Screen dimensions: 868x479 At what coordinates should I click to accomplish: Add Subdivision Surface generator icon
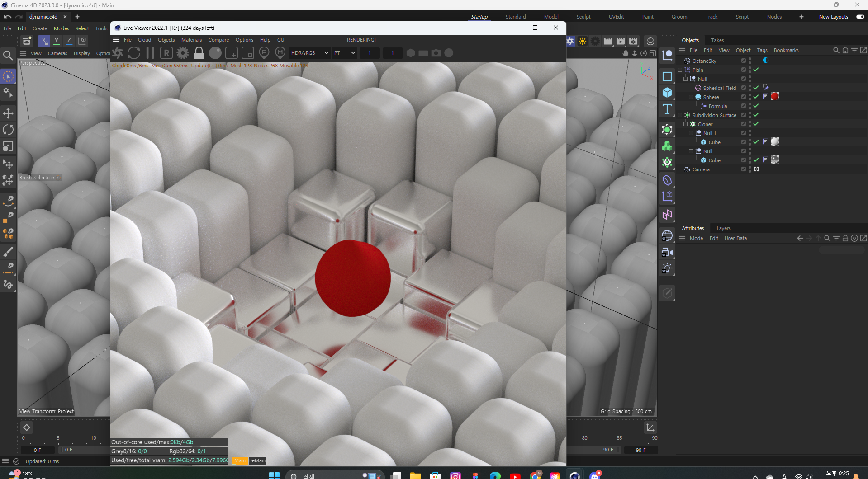[x=667, y=130]
